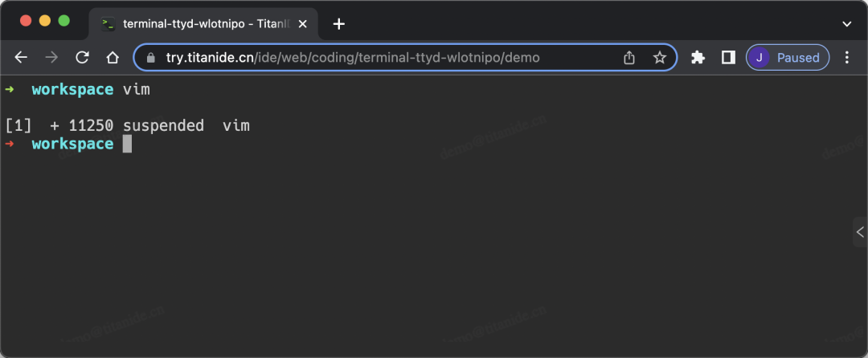Open the Extensions puzzle menu
Screen dimensions: 868x358
pos(698,58)
